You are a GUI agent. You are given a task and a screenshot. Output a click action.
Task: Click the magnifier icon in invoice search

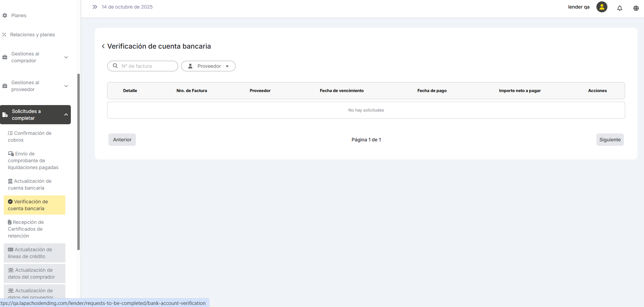tap(115, 66)
